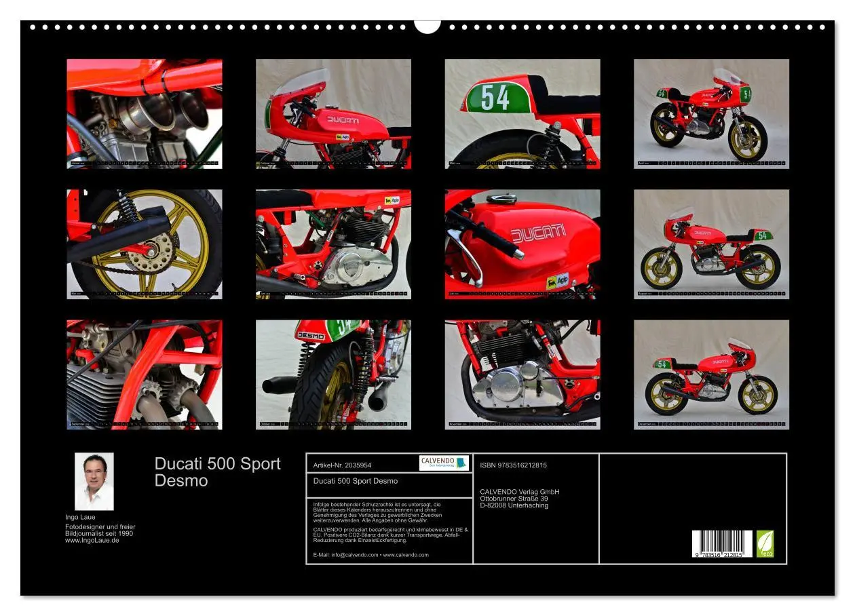This screenshot has width=855, height=616.
Task: Click the 'Ottobrunner Straße 39' address line
Action: point(514,499)
